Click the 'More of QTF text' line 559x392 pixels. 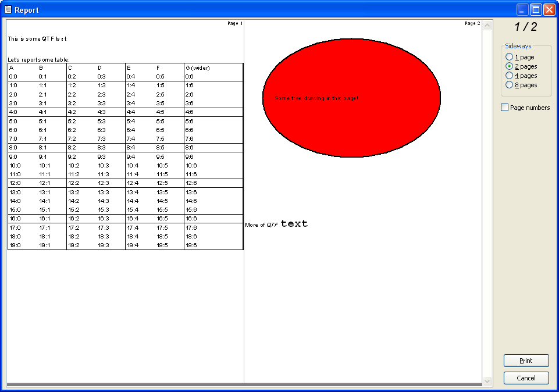pos(276,224)
